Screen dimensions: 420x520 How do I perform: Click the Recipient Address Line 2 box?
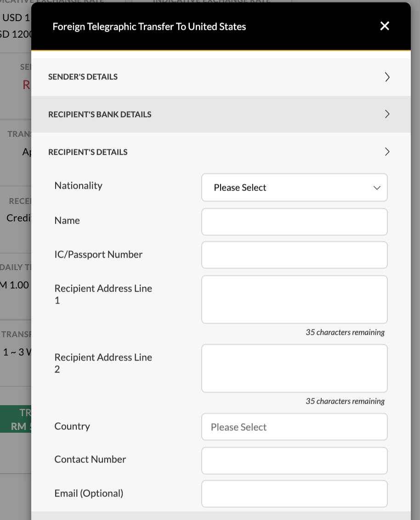tap(294, 368)
